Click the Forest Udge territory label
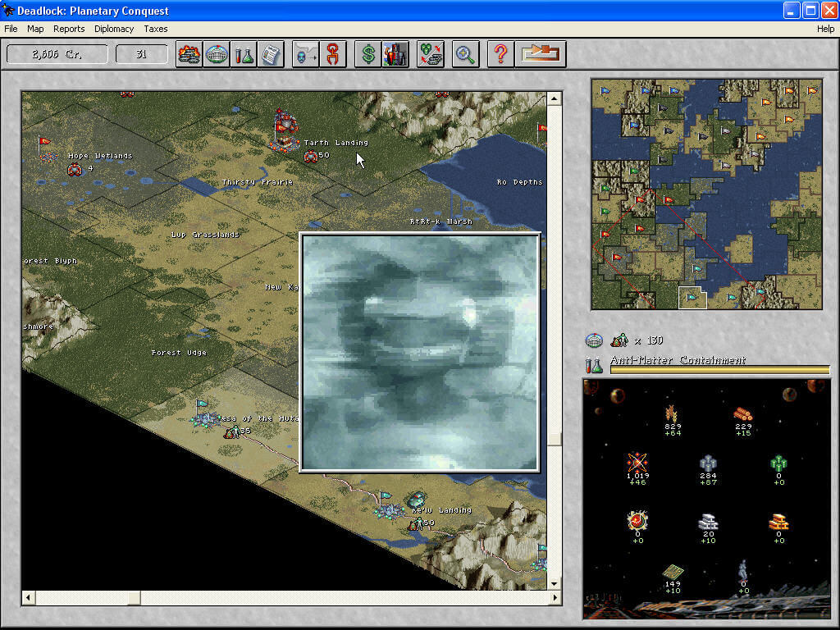 [179, 353]
